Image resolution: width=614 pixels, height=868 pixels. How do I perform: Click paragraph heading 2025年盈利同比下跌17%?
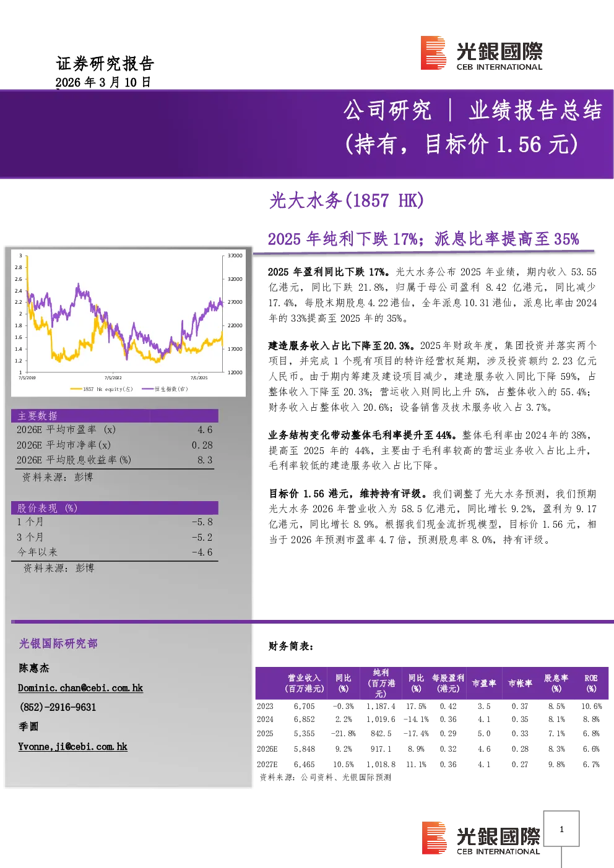coord(329,272)
